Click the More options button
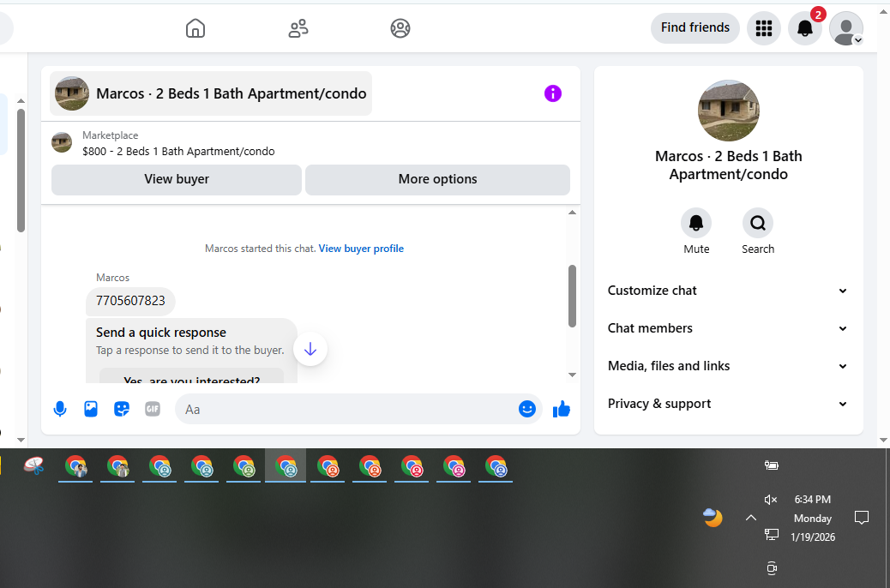This screenshot has height=588, width=890. pyautogui.click(x=437, y=179)
